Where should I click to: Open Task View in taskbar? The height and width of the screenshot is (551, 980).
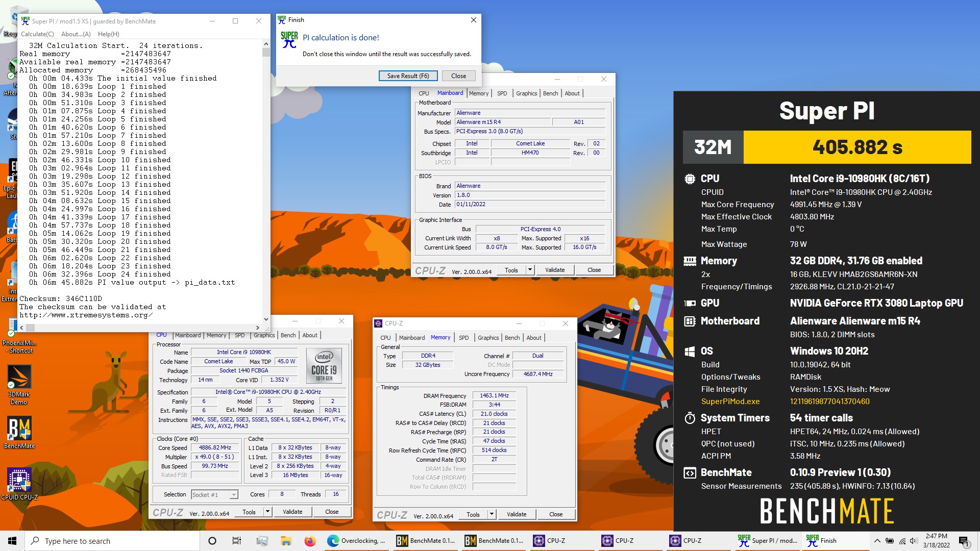pyautogui.click(x=237, y=541)
